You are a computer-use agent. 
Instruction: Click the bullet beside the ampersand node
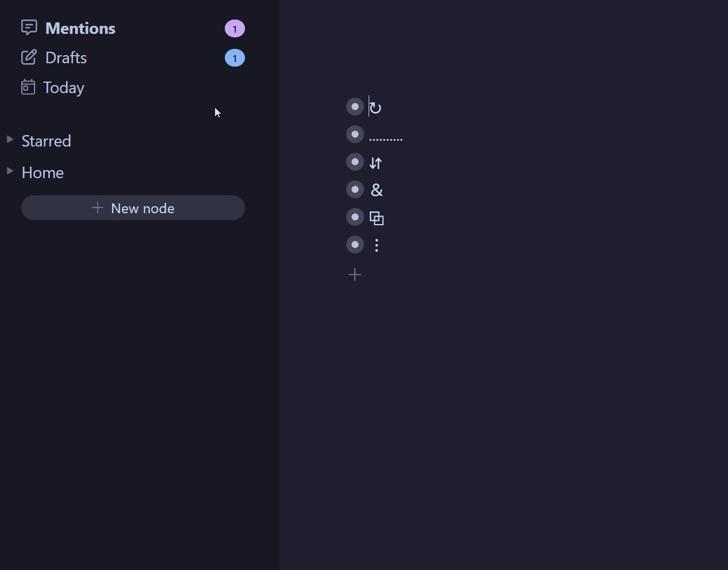click(355, 190)
